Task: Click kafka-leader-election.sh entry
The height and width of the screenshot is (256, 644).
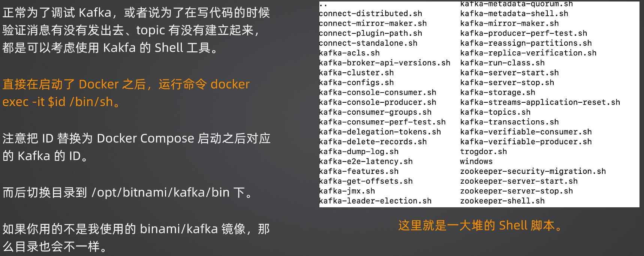Action: click(x=375, y=201)
